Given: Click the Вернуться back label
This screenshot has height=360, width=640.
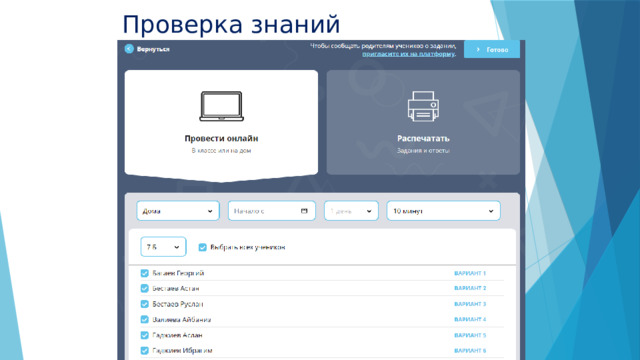Looking at the screenshot, I should tap(153, 49).
